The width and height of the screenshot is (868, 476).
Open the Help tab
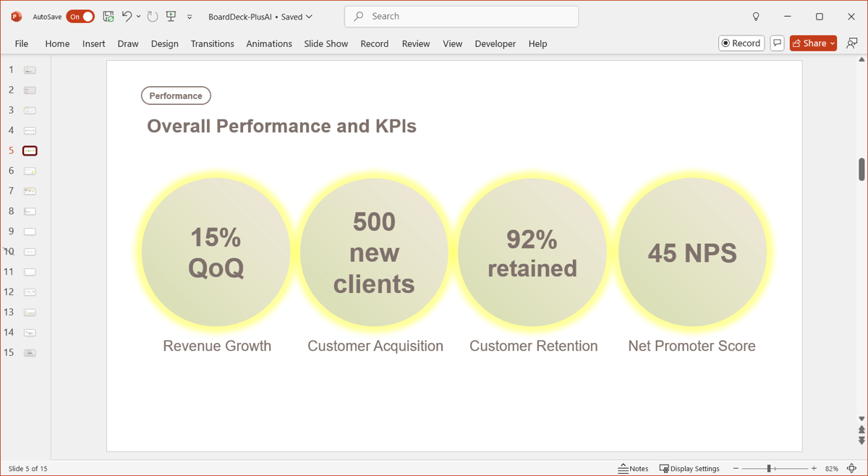(x=537, y=43)
